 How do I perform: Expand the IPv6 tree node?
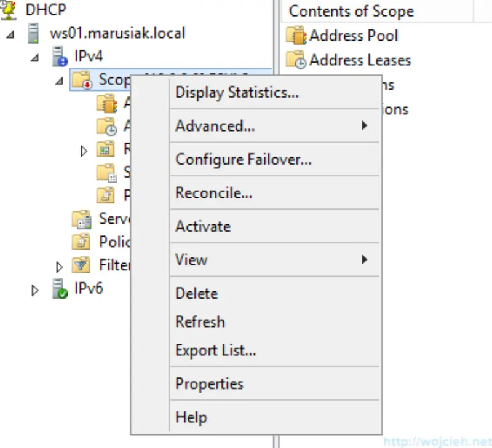click(35, 289)
